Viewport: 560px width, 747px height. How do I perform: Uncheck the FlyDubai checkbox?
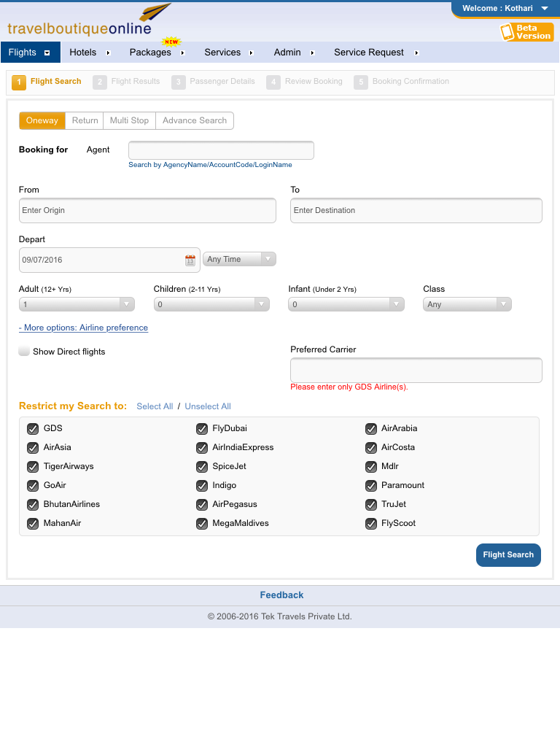pos(202,429)
